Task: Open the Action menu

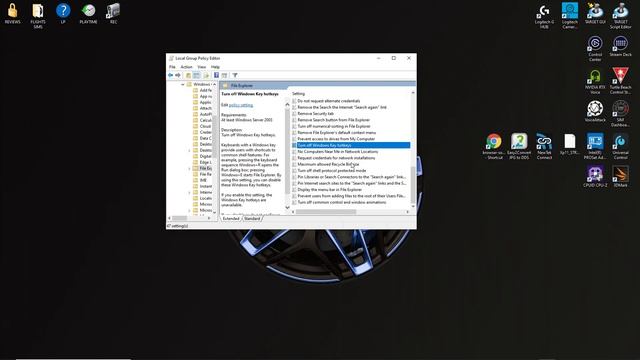Action: 187,67
